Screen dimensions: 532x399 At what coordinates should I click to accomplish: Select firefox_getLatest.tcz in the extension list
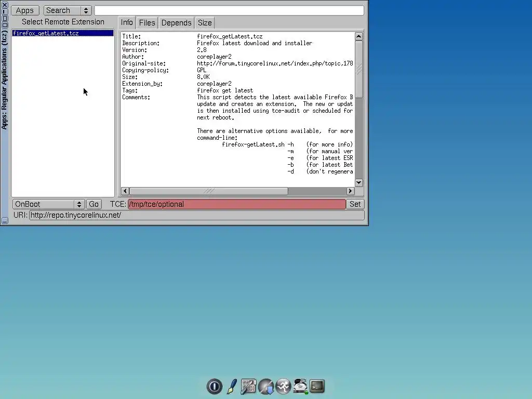click(x=63, y=33)
